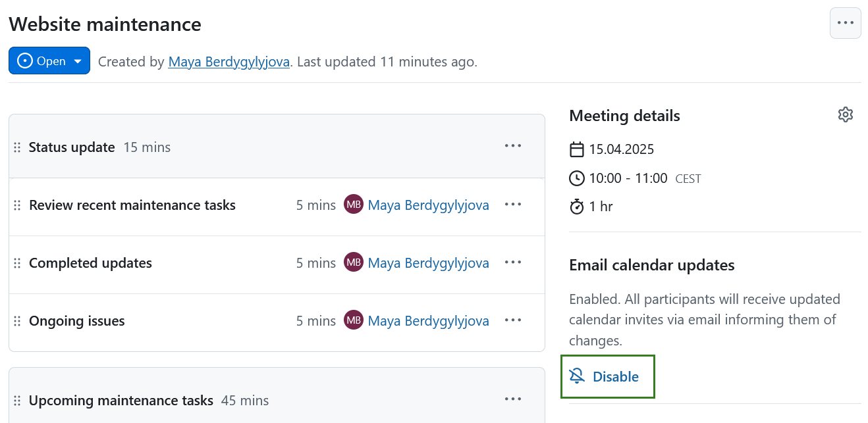Open Upcoming maintenance tasks section's more menu
Screen dimensions: 868x423
coord(513,399)
